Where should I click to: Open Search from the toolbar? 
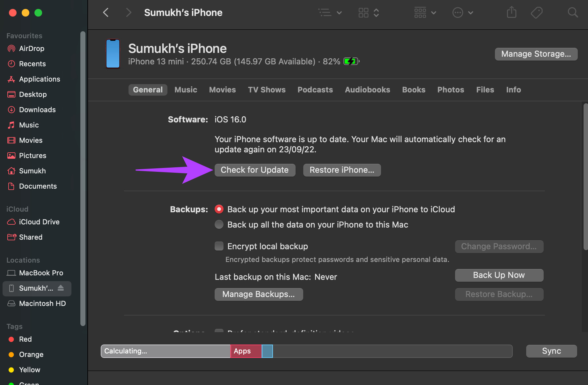572,12
